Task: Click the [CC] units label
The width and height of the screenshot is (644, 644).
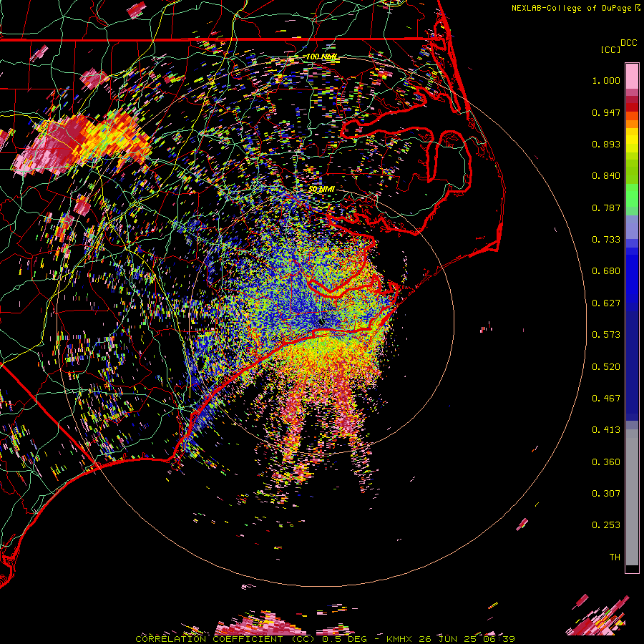Action: pos(610,49)
